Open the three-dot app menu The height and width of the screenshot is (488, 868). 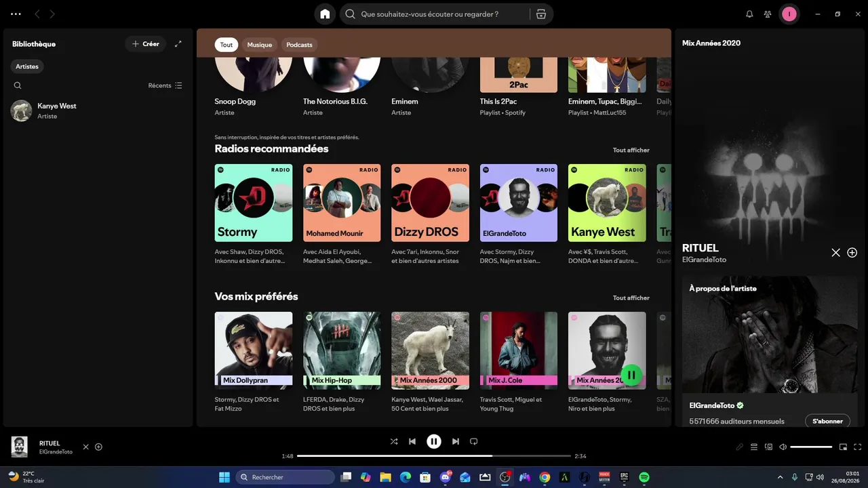click(x=16, y=14)
